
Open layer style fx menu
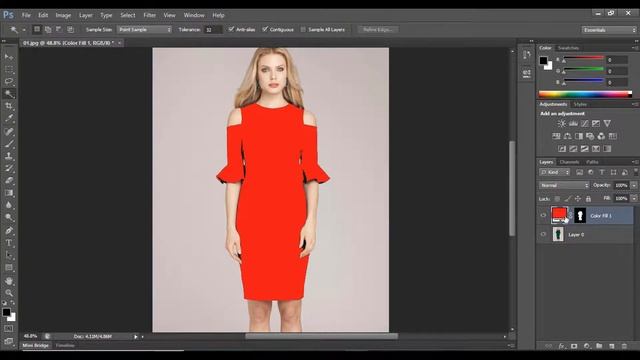(561, 346)
